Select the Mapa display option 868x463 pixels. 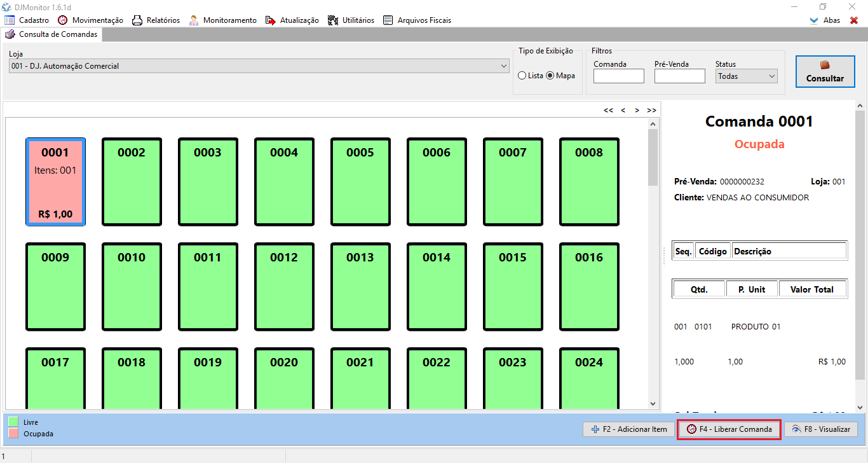[550, 76]
